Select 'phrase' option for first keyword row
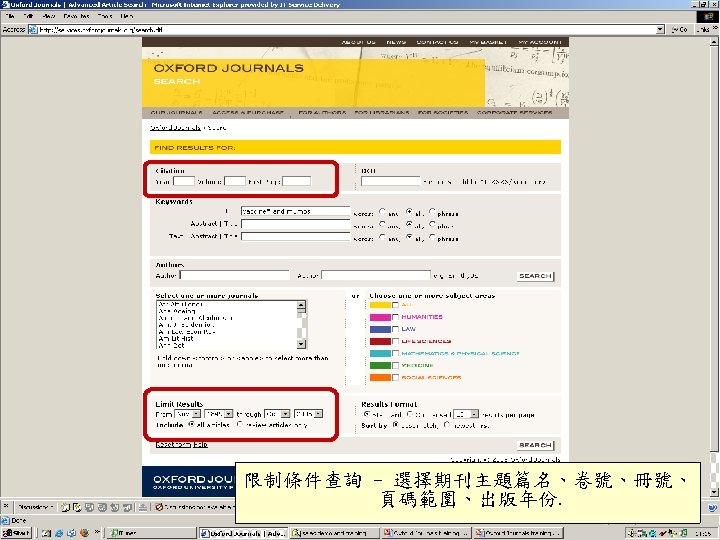The height and width of the screenshot is (540, 720). pyautogui.click(x=432, y=212)
